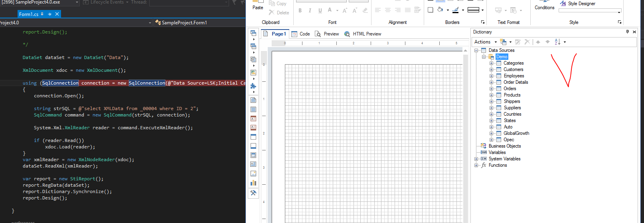Screen dimensions: 644x223
Task: Select the Image component with picture icon
Action: click(253, 174)
